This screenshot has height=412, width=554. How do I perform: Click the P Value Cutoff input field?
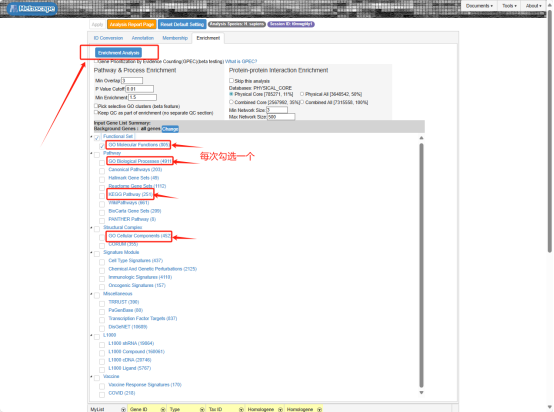[x=140, y=89]
